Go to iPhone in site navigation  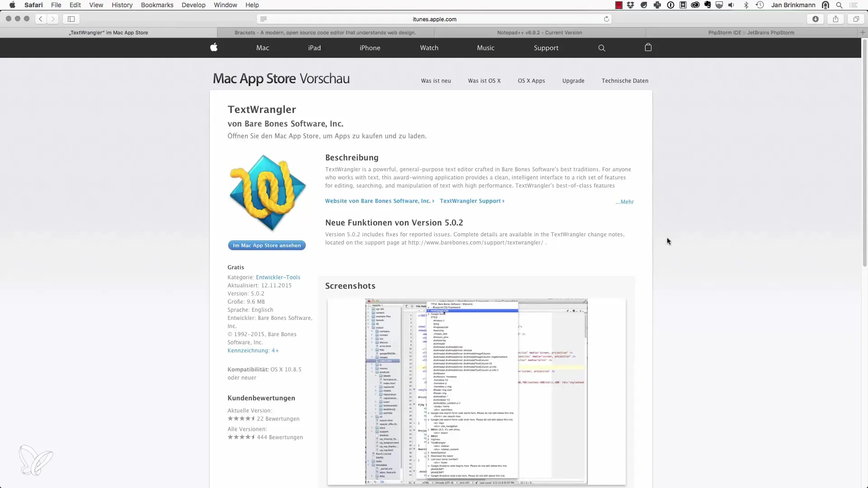(370, 48)
